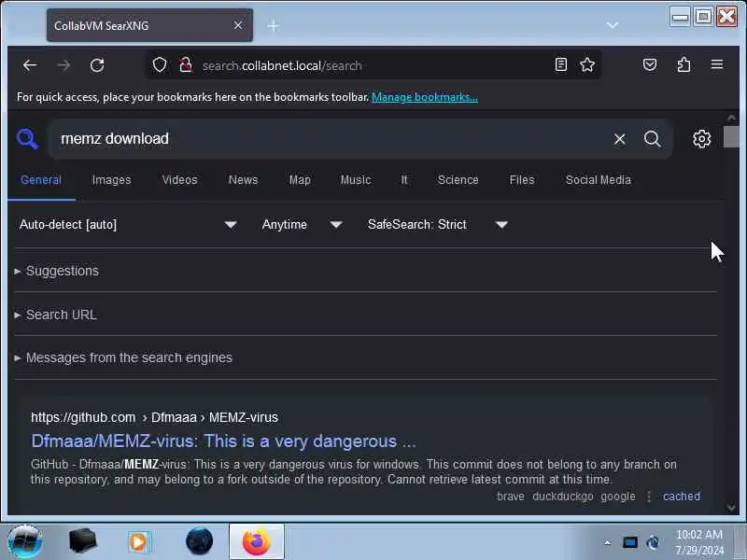Open the Dfmaaa/MEMZ-virus result title
Viewport: 747px width, 560px height.
[x=223, y=441]
